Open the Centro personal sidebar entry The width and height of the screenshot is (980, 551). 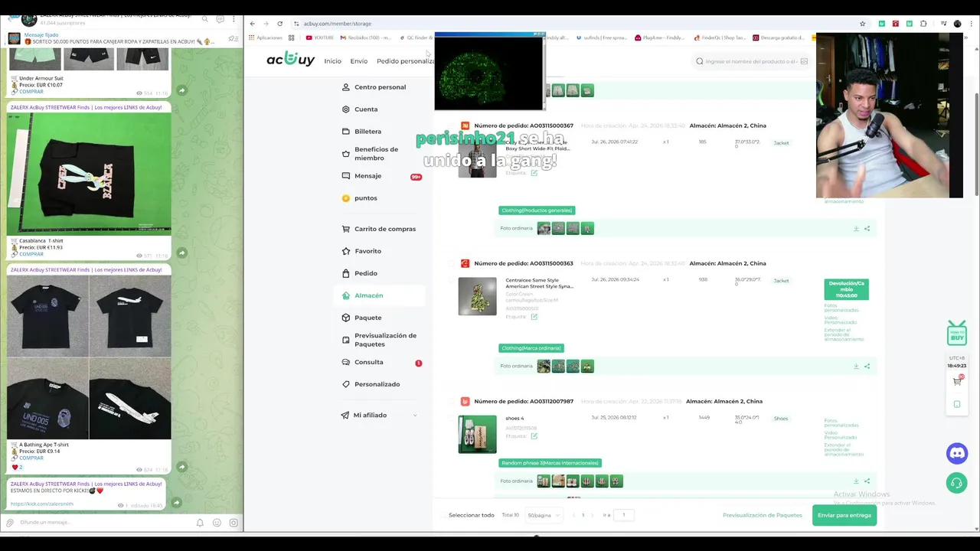pos(379,87)
